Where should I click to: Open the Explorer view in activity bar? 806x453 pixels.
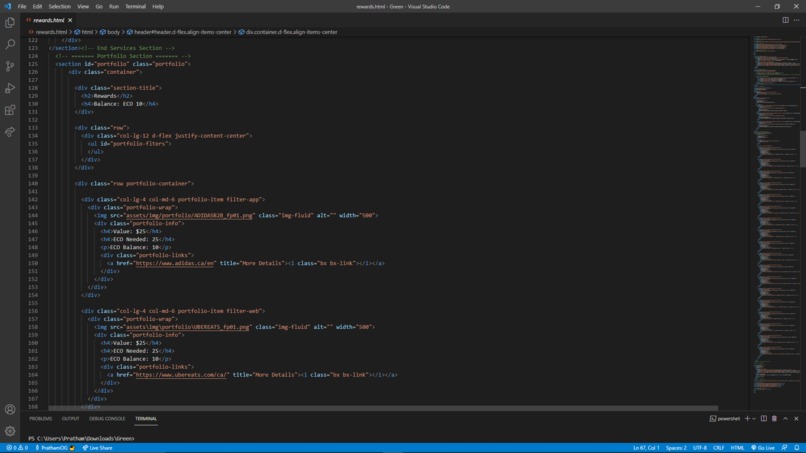[10, 23]
